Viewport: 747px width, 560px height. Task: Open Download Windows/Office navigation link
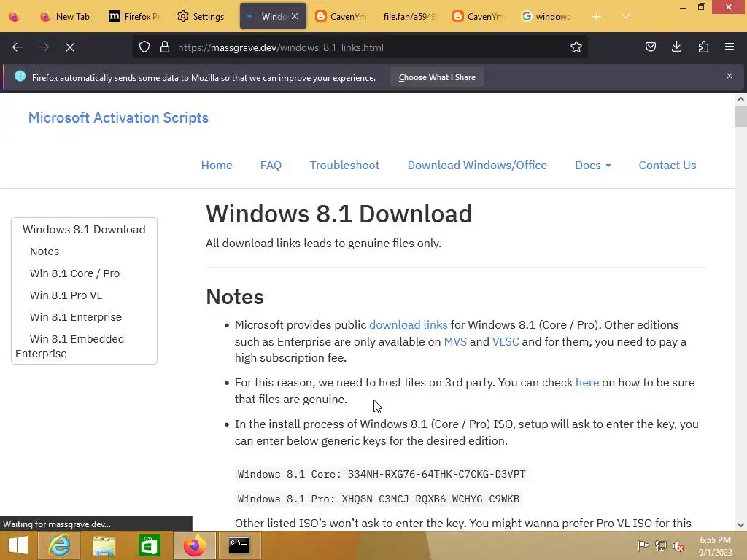click(477, 166)
